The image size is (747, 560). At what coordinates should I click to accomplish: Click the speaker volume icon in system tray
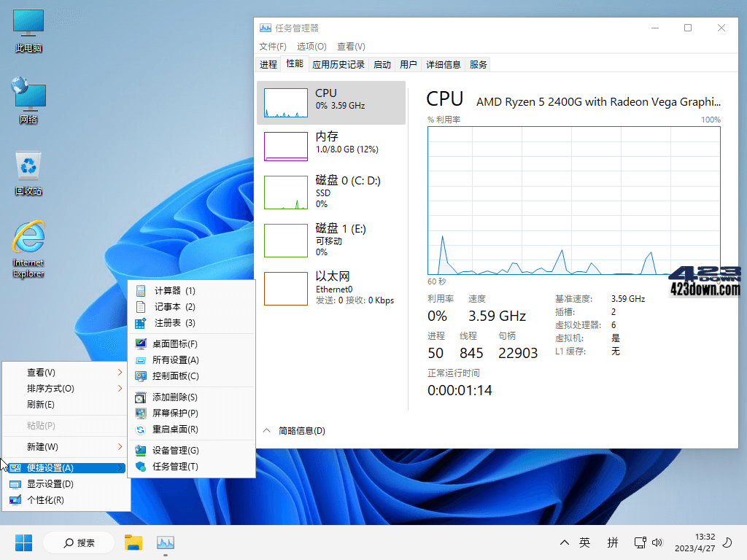pos(658,542)
